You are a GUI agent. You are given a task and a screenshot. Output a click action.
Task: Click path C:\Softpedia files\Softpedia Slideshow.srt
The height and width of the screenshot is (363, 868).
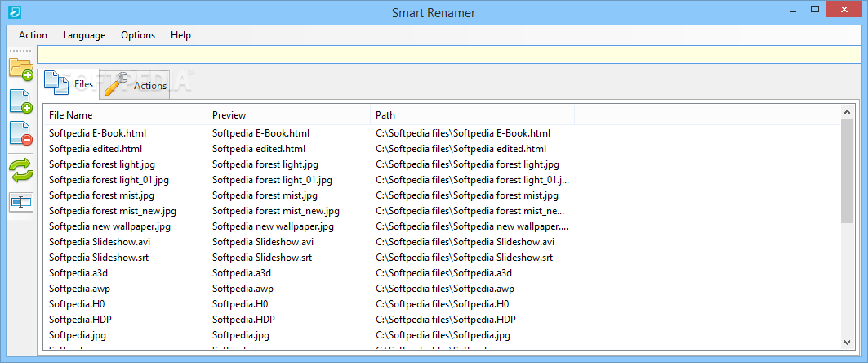[465, 258]
